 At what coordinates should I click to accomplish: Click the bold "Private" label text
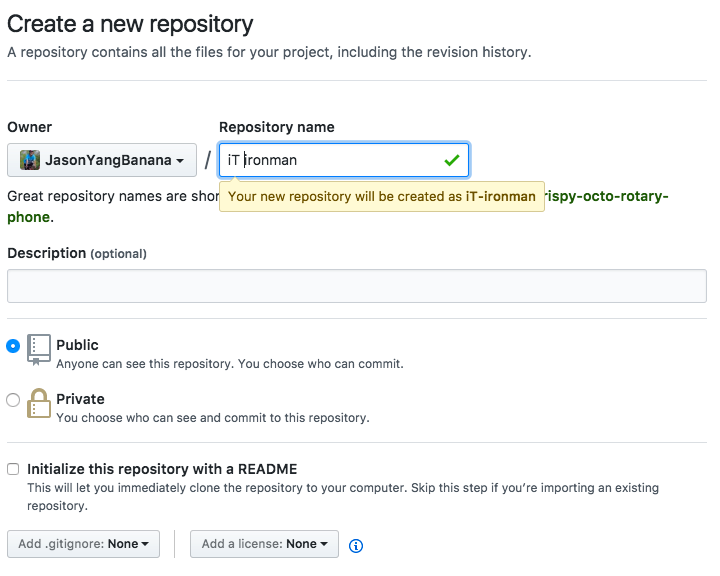[x=80, y=399]
